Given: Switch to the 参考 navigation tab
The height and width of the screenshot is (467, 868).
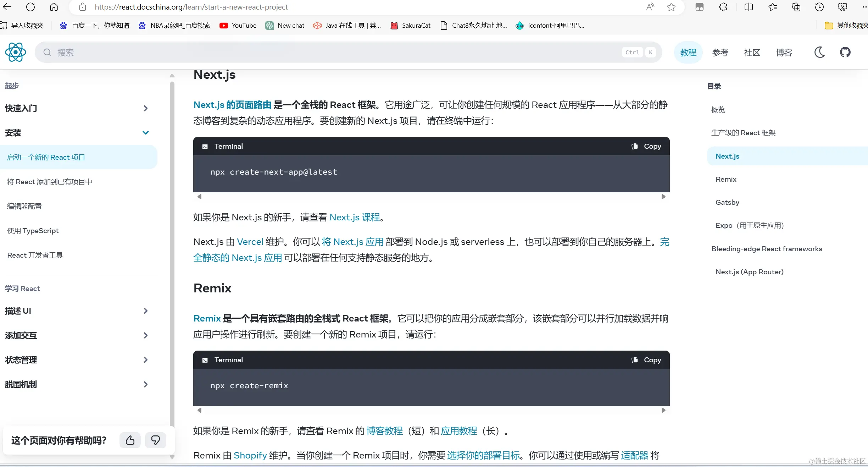Looking at the screenshot, I should click(x=720, y=53).
